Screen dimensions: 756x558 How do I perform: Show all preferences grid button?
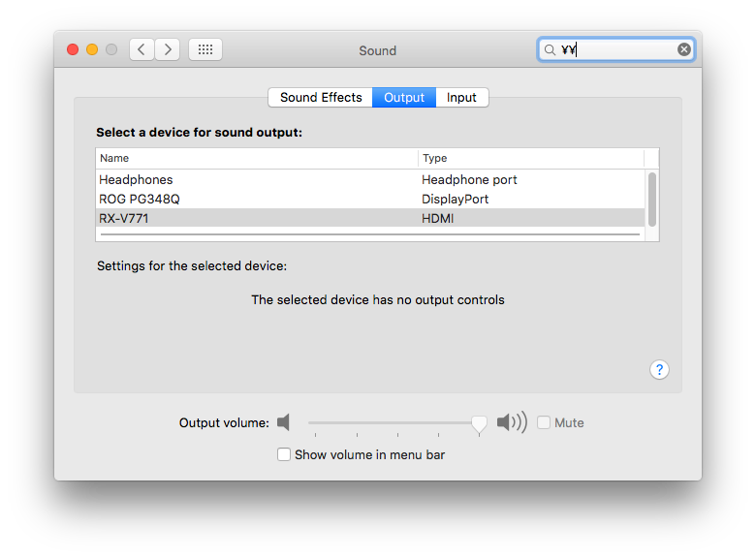(x=205, y=49)
